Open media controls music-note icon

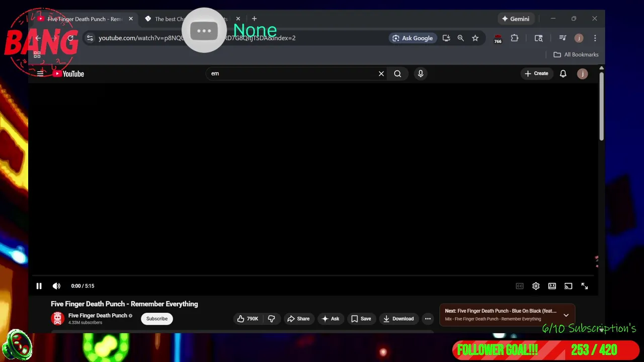(x=562, y=38)
